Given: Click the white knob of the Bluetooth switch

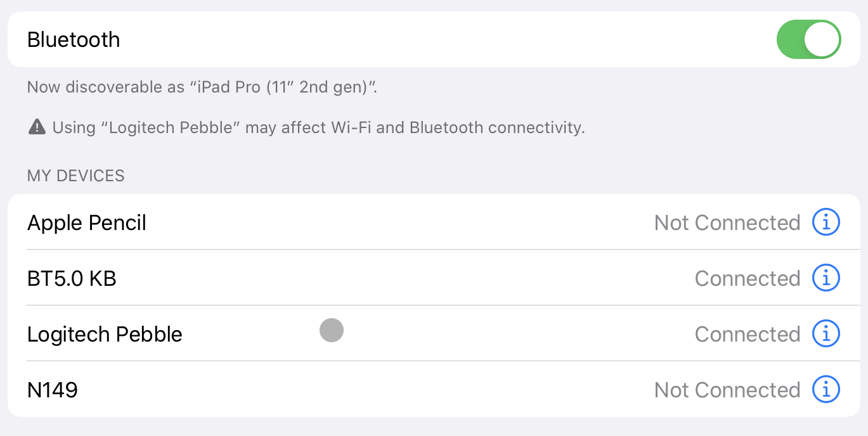Looking at the screenshot, I should [822, 39].
